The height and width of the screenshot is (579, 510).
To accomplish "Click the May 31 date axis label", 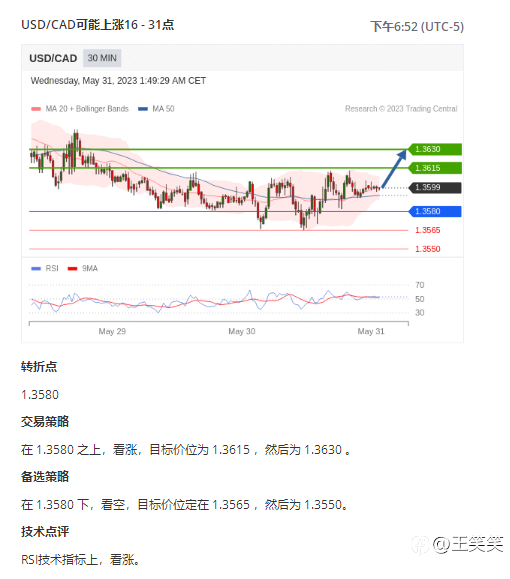I will (x=371, y=331).
